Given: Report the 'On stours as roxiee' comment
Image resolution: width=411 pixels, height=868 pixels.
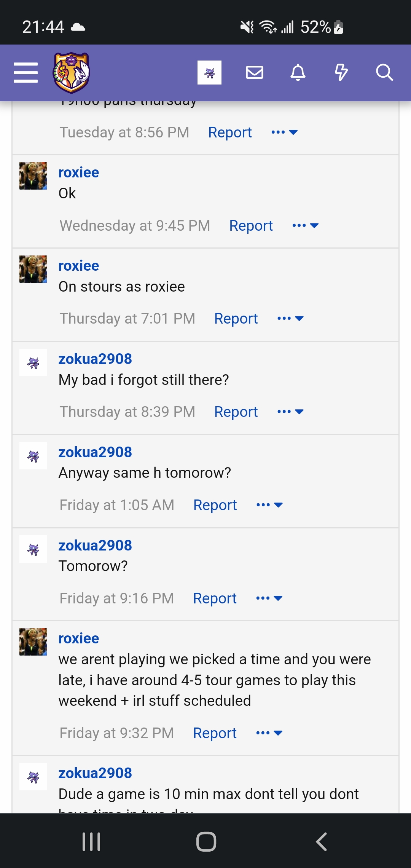Looking at the screenshot, I should 236,318.
